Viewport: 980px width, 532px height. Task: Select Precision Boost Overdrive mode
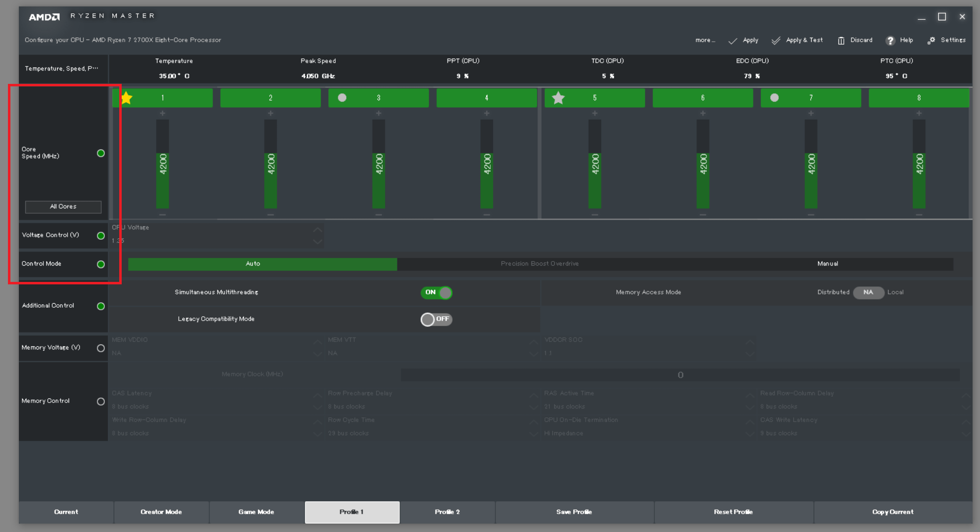pos(540,264)
